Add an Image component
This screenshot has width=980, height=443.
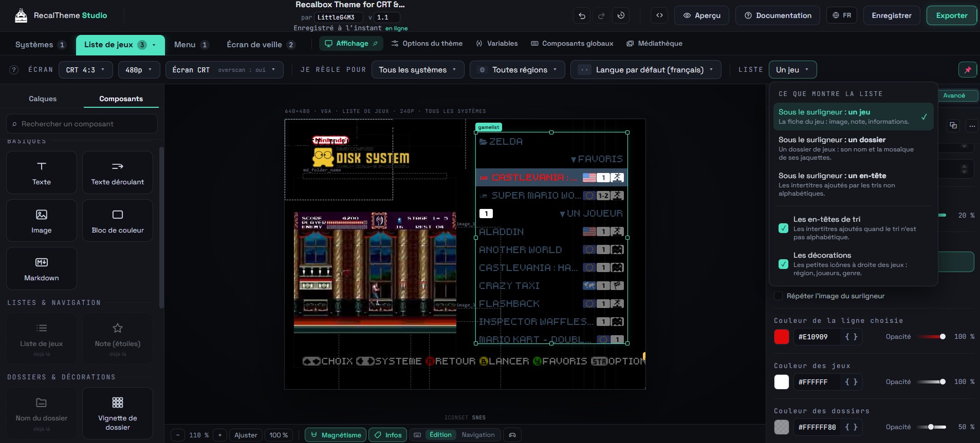point(42,221)
